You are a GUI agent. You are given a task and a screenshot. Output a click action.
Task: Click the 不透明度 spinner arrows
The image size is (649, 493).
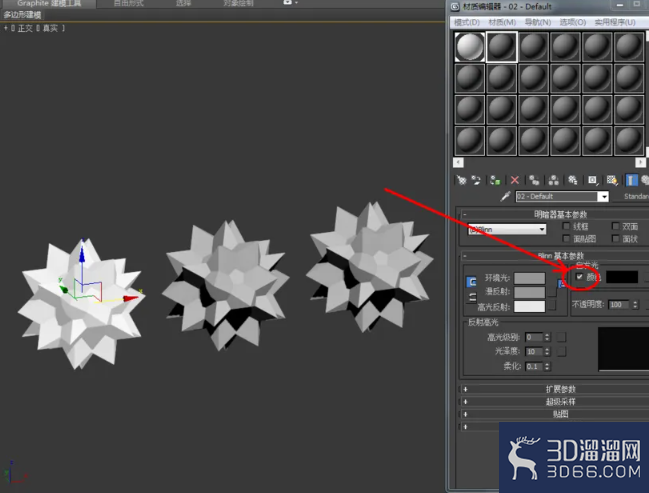(x=635, y=305)
